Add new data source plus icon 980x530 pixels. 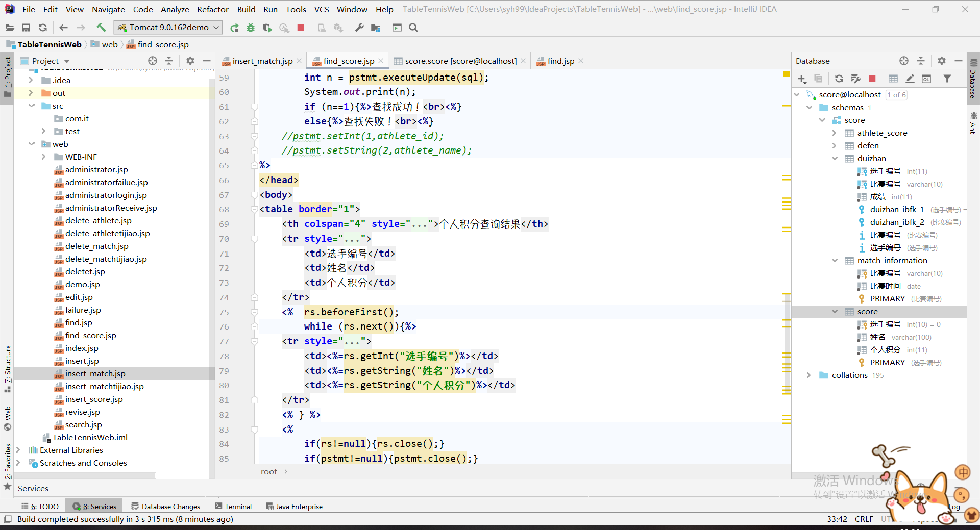click(x=802, y=79)
